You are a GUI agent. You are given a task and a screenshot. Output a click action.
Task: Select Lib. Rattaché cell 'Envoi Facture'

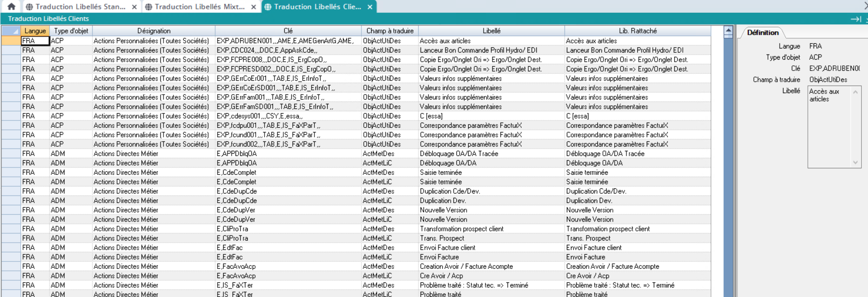tap(638, 257)
